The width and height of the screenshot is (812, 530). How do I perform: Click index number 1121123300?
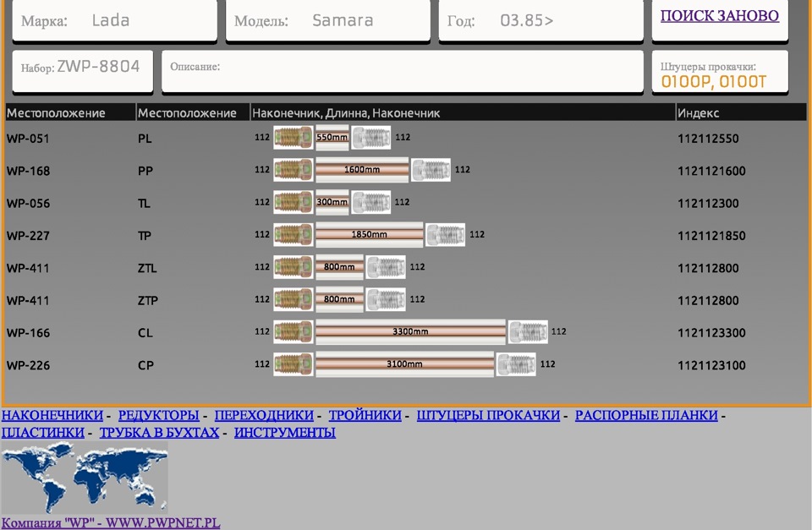(x=711, y=333)
